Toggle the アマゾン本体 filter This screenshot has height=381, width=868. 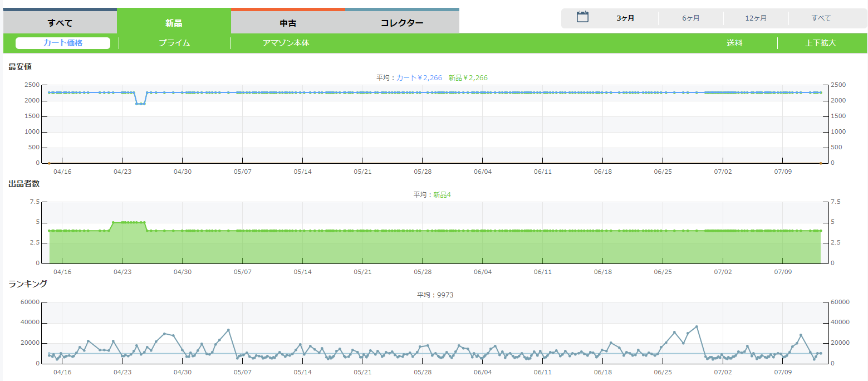pos(286,43)
